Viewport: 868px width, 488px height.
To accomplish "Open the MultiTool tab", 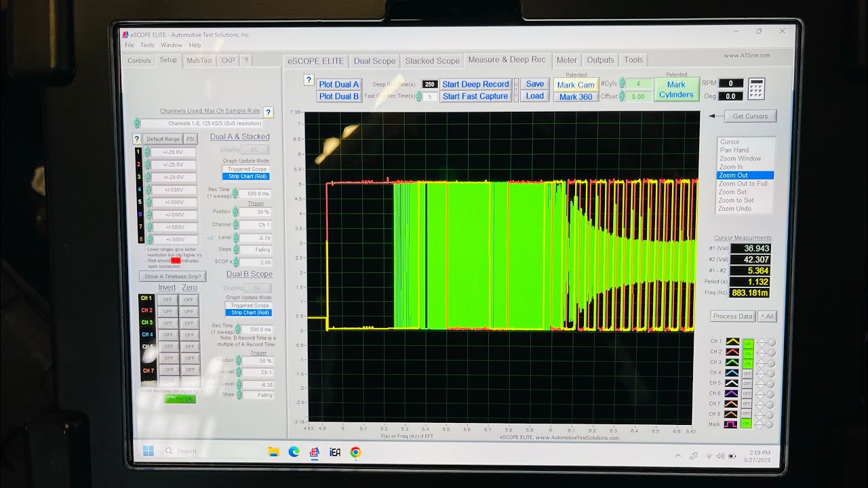I will [x=199, y=60].
